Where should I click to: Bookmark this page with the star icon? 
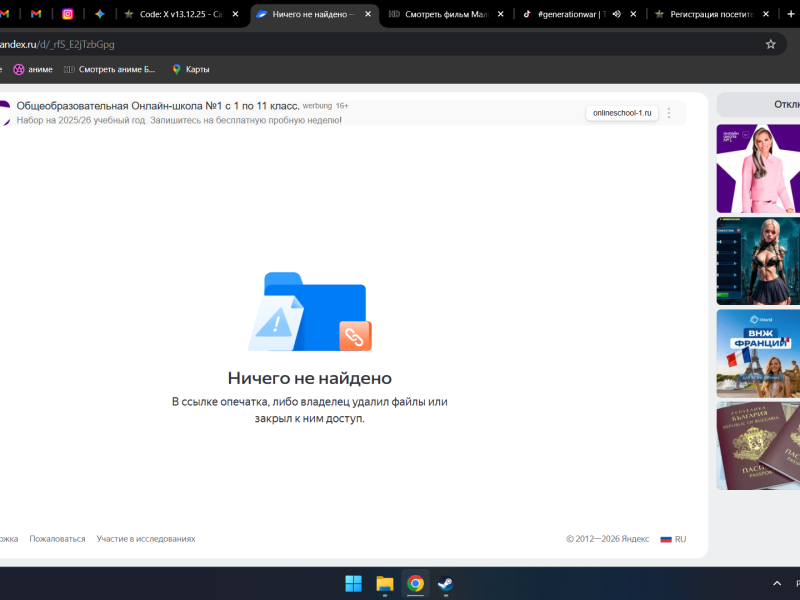(x=770, y=44)
